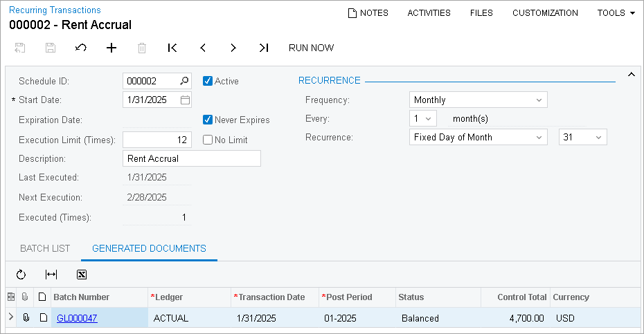Image resolution: width=644 pixels, height=334 pixels.
Task: Fit grid columns to width
Action: [x=51, y=275]
